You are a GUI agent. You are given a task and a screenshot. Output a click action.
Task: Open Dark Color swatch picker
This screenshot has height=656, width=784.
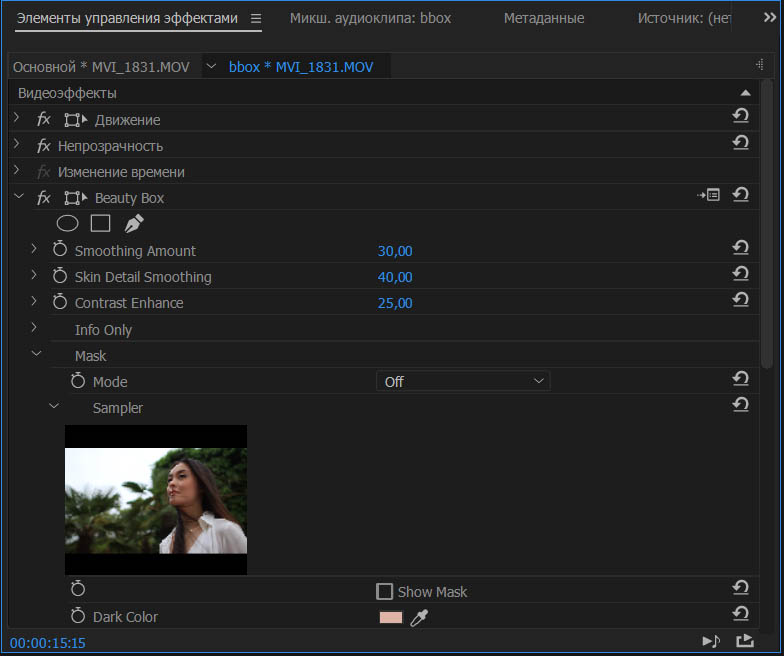(x=391, y=618)
